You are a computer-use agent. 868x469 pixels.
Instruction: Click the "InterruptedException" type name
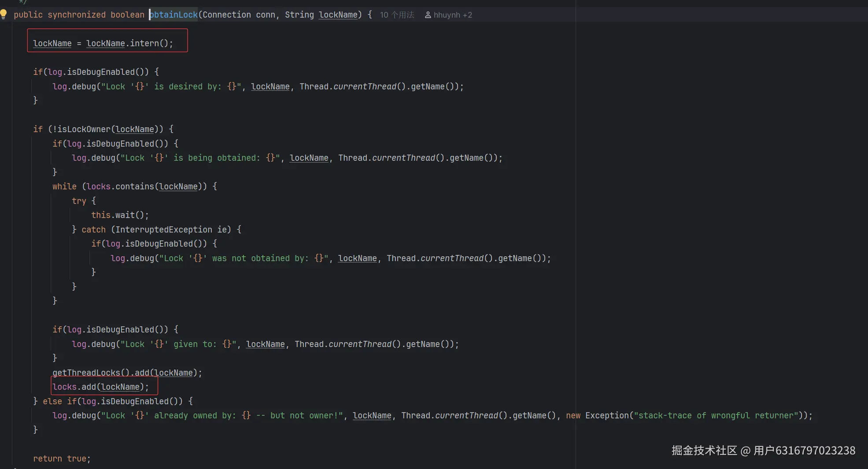(x=164, y=230)
